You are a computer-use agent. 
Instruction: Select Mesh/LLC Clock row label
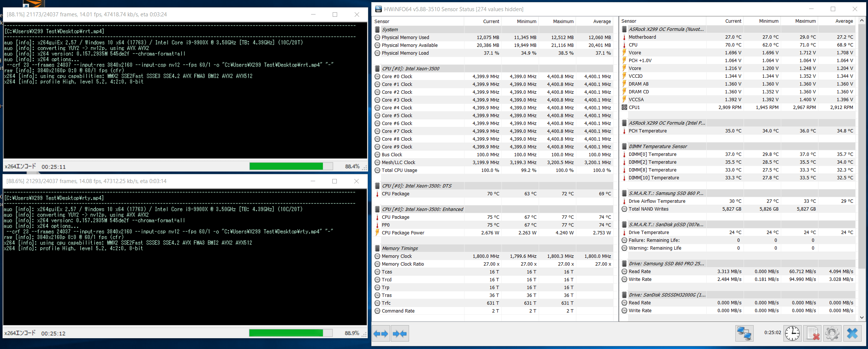click(x=398, y=163)
